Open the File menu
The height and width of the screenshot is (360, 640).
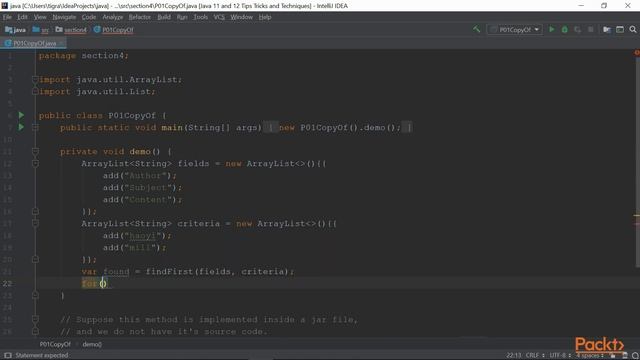tap(7, 17)
